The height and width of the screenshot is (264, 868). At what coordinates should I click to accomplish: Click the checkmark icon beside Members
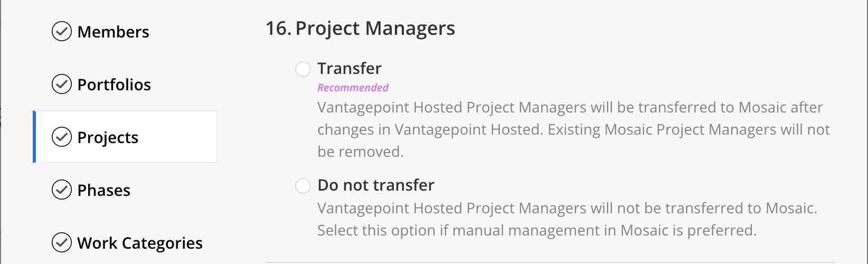[62, 31]
